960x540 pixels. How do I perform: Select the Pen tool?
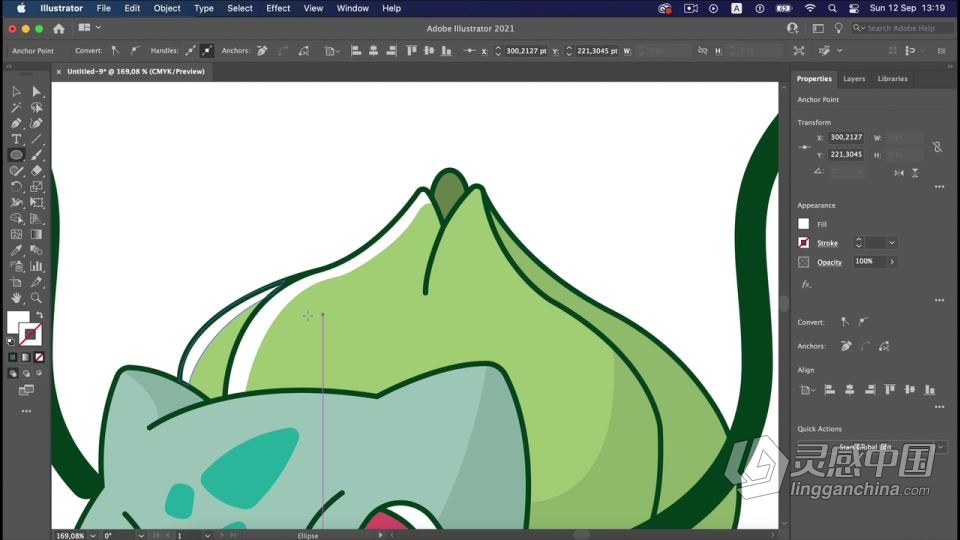[17, 124]
